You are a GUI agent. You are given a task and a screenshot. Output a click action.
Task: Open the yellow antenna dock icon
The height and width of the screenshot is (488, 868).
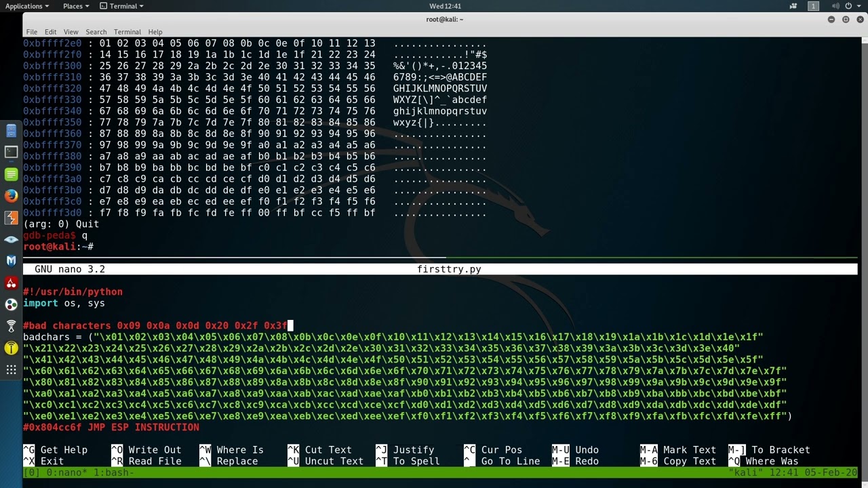(11, 348)
